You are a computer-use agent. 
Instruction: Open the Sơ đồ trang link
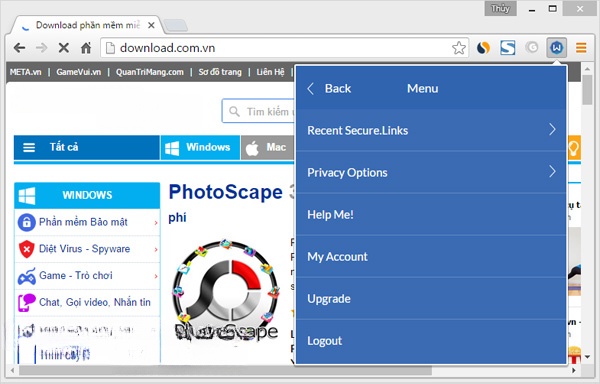click(220, 72)
